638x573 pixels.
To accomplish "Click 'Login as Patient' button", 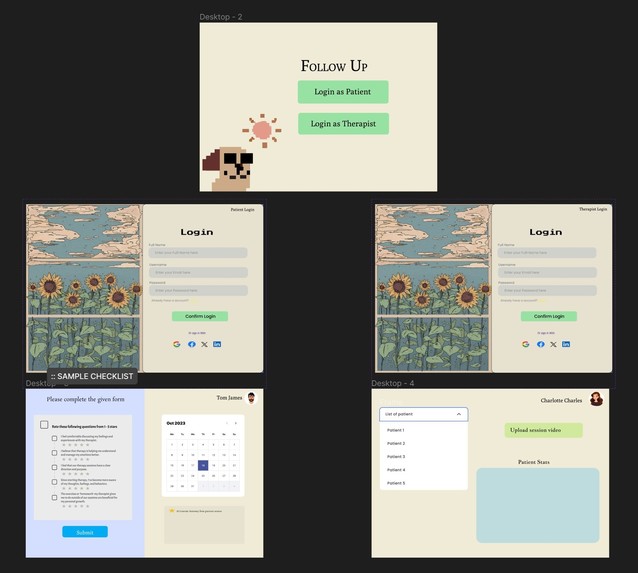I will (x=343, y=92).
